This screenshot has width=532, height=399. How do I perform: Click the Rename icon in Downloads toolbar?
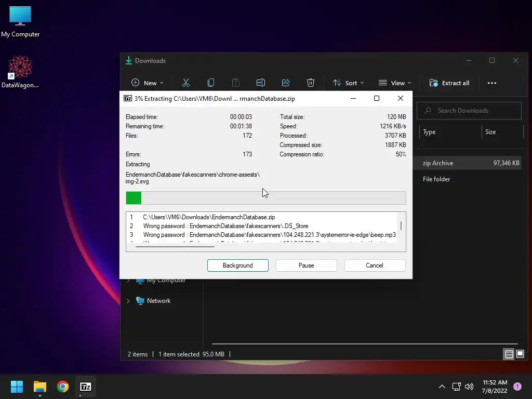click(x=261, y=83)
